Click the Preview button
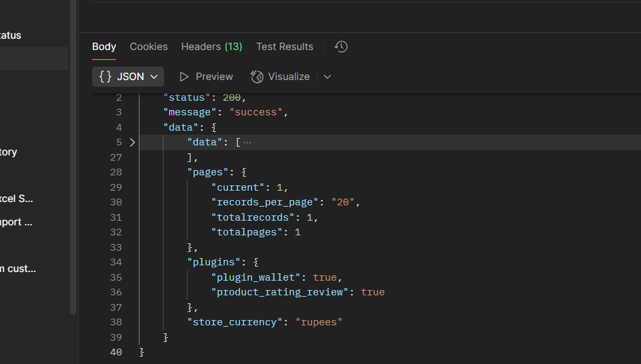The image size is (641, 364). tap(206, 77)
